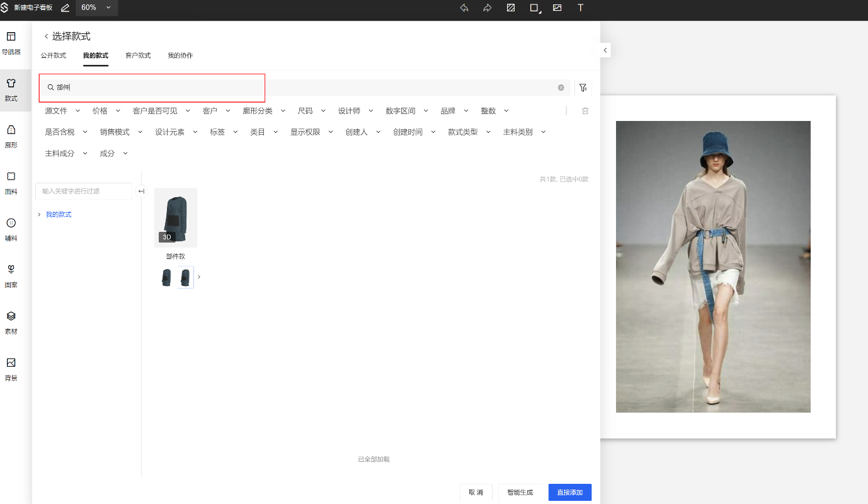Collapse the right-side panel arrow
This screenshot has width=868, height=504.
(605, 50)
